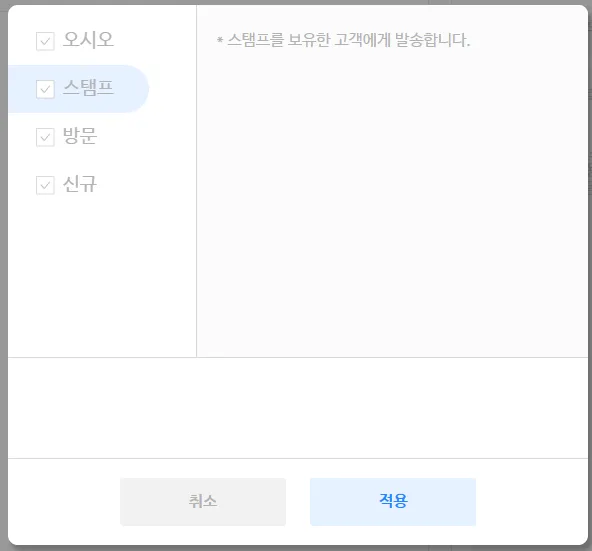Image resolution: width=592 pixels, height=551 pixels.
Task: Open the 신규 category label
Action: [x=80, y=184]
